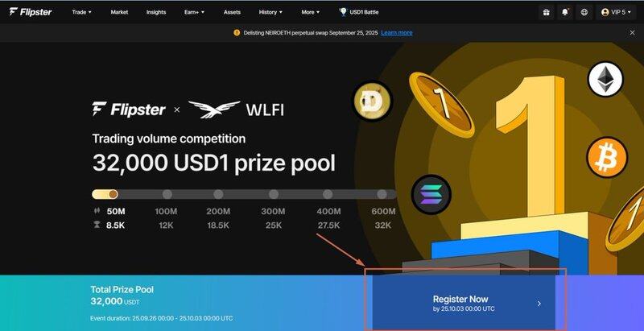Screen dimensions: 644x331
Task: Open the VIP 5 account dropdown
Action: click(616, 12)
